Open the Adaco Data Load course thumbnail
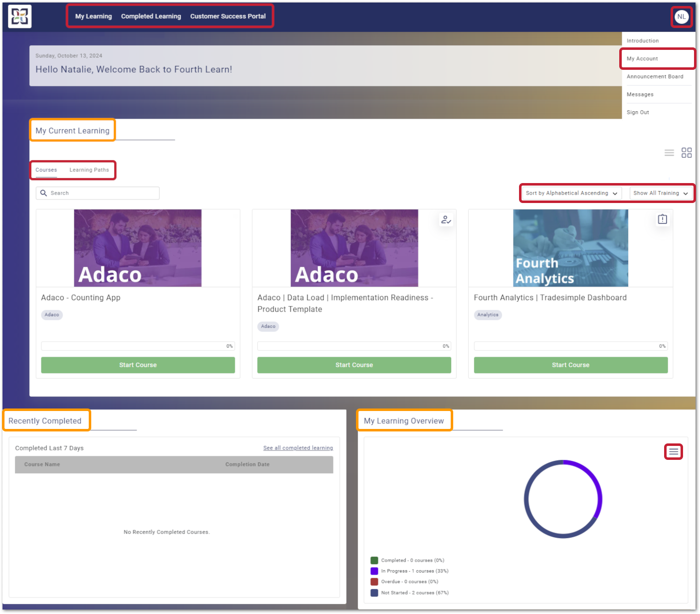 point(354,248)
